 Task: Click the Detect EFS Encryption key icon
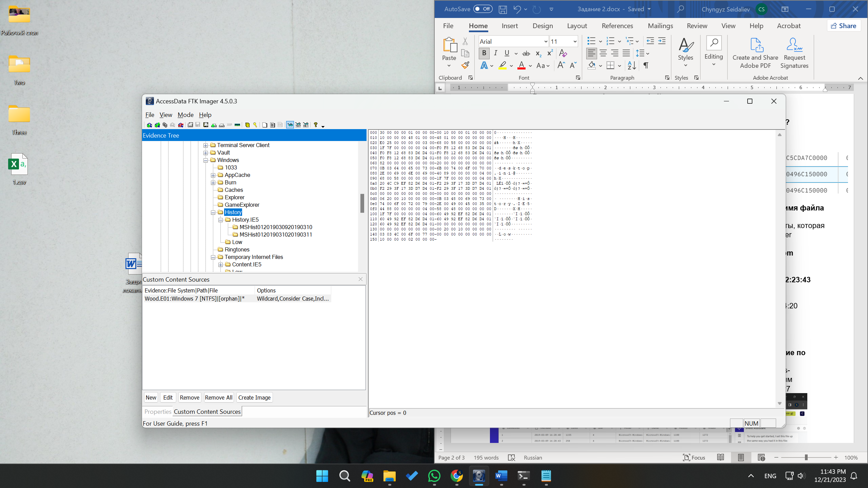255,125
